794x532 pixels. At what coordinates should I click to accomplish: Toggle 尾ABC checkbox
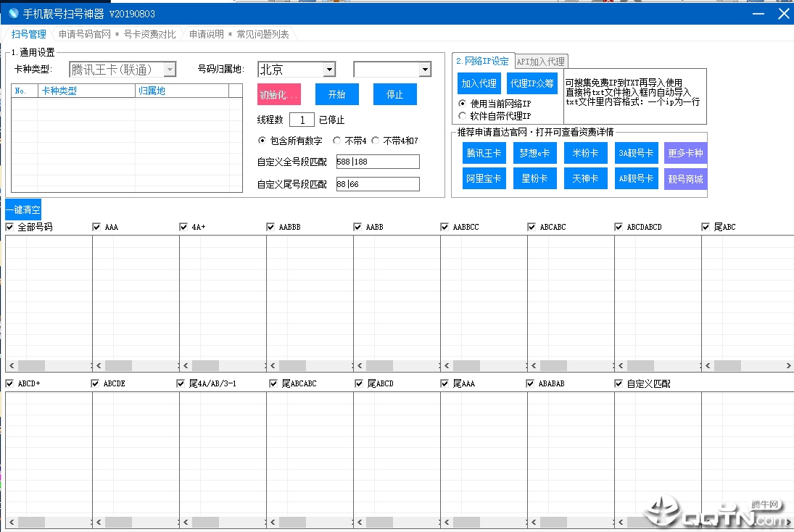click(x=706, y=227)
